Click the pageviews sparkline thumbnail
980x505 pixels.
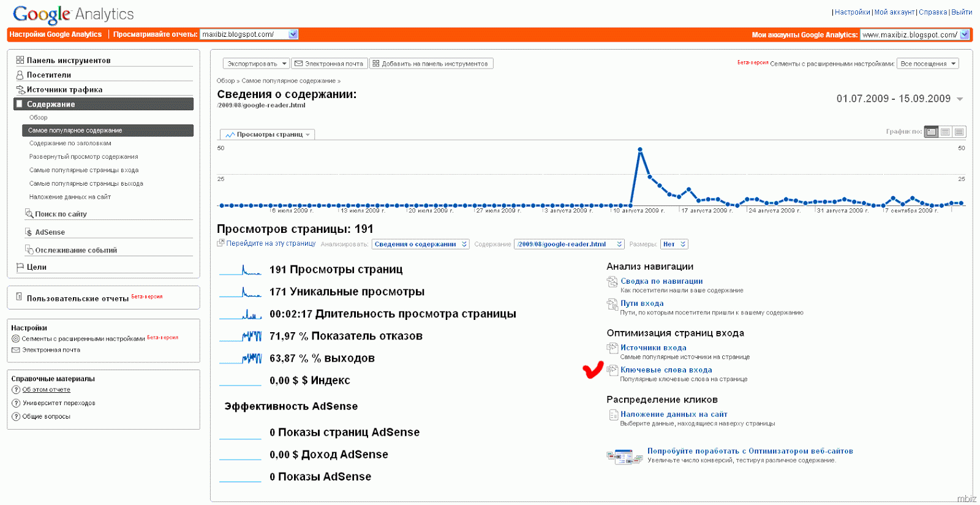click(240, 270)
